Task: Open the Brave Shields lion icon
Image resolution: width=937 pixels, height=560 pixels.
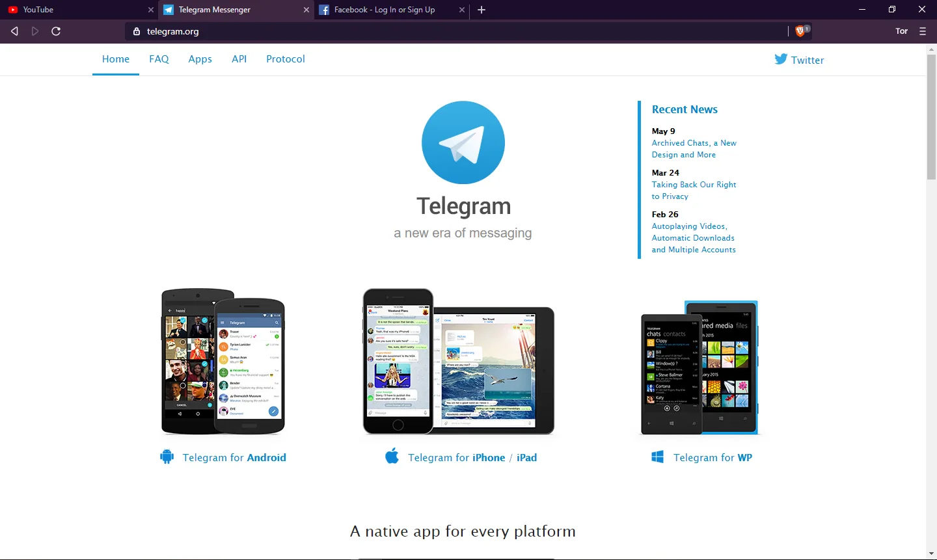Action: pyautogui.click(x=801, y=31)
